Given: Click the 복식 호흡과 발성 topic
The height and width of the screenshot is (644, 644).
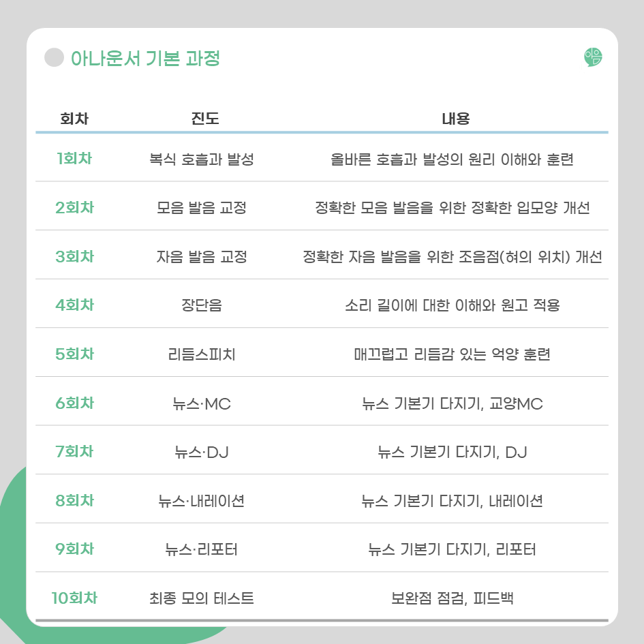Looking at the screenshot, I should coord(202,159).
